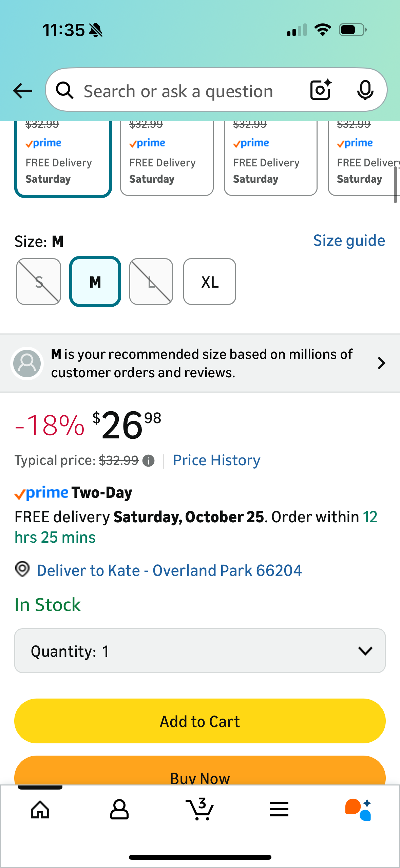400x868 pixels.
Task: Open the shopping cart with 3 items
Action: pos(200,810)
